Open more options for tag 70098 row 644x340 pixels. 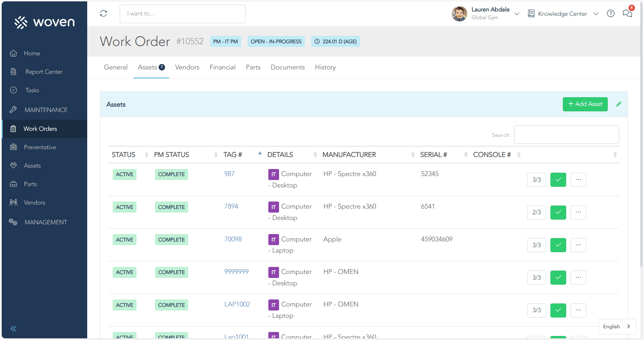(x=578, y=245)
